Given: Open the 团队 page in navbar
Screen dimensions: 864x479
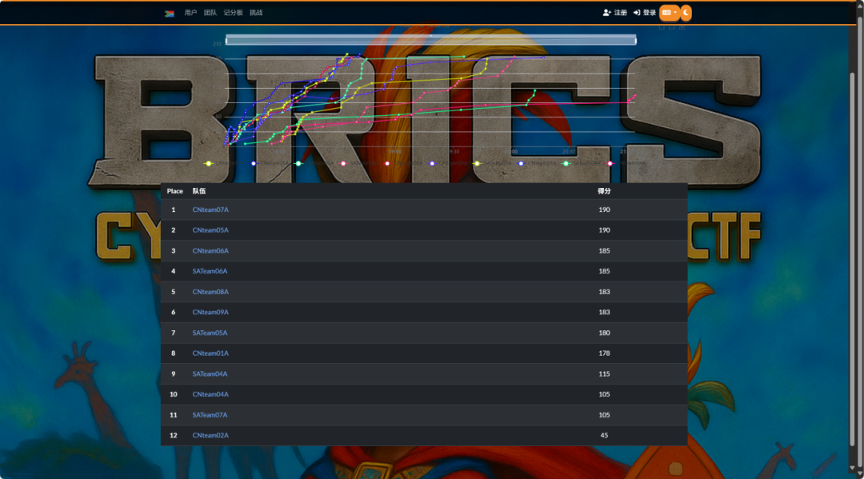Looking at the screenshot, I should 210,13.
